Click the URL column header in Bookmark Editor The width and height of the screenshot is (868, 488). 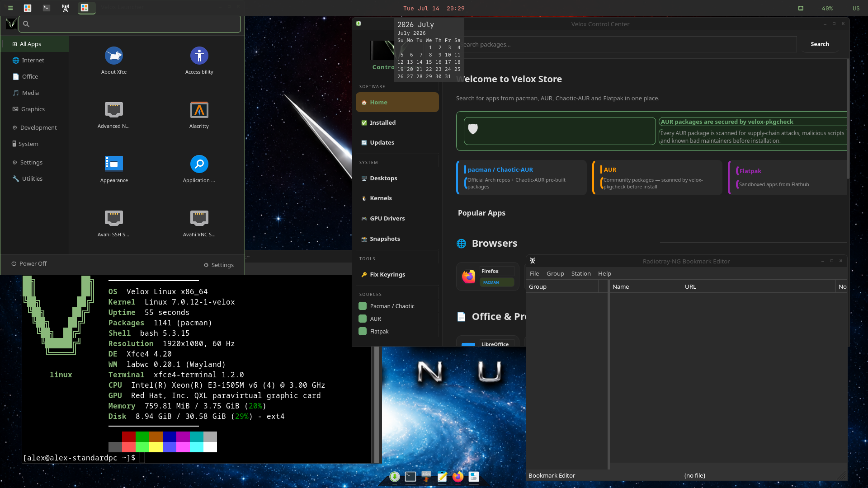tap(759, 286)
